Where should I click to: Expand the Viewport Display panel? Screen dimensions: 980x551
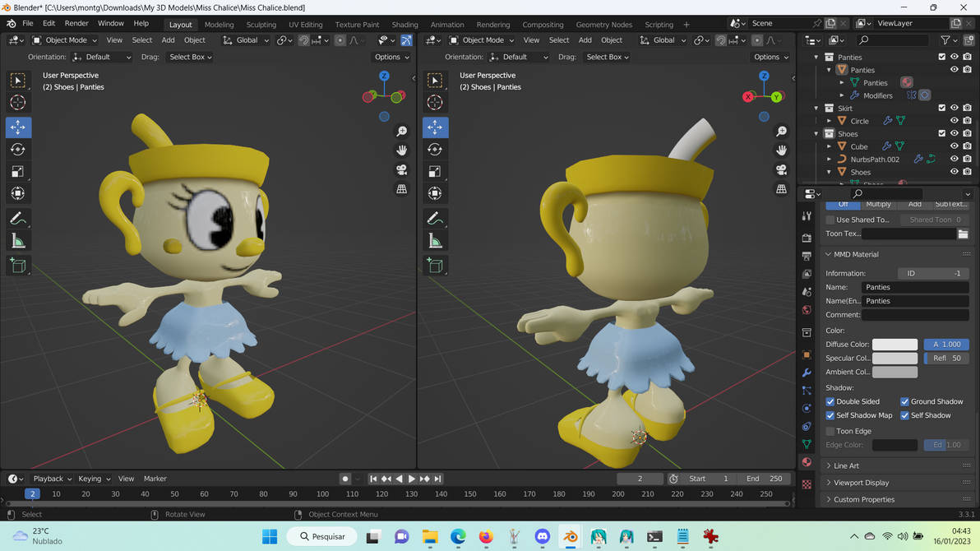pyautogui.click(x=861, y=483)
